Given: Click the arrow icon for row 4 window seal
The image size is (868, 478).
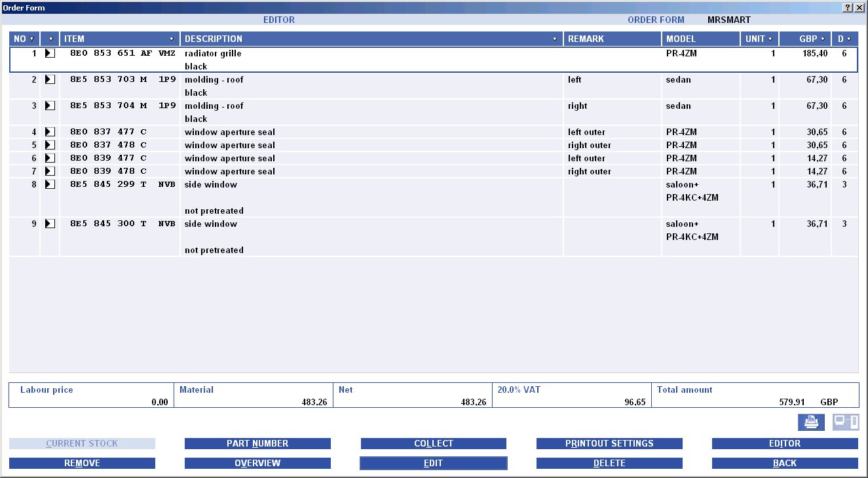Looking at the screenshot, I should [x=50, y=132].
